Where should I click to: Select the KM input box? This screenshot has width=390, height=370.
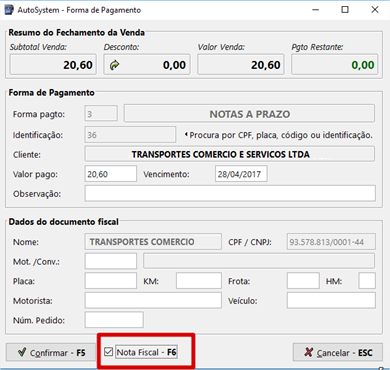[x=199, y=281]
